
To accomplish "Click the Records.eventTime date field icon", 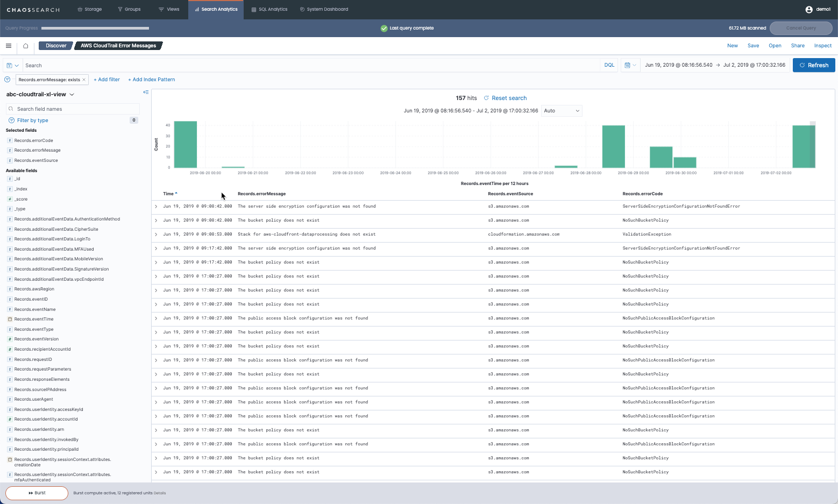I will point(10,319).
